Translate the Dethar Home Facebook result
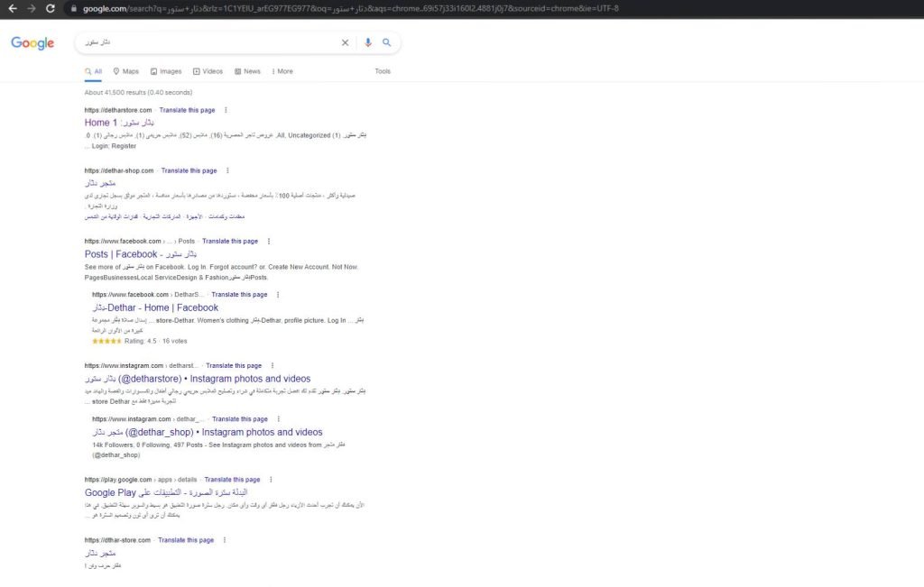The width and height of the screenshot is (924, 587). coord(239,294)
